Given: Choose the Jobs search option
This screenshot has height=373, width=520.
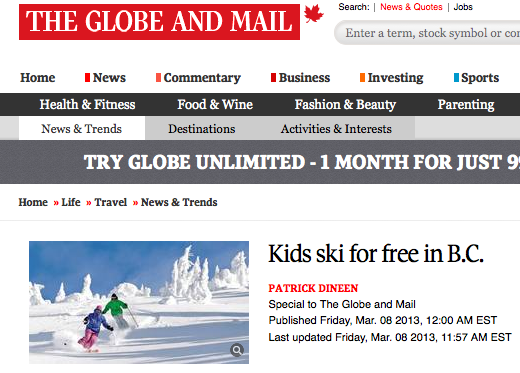Looking at the screenshot, I should click(x=463, y=7).
